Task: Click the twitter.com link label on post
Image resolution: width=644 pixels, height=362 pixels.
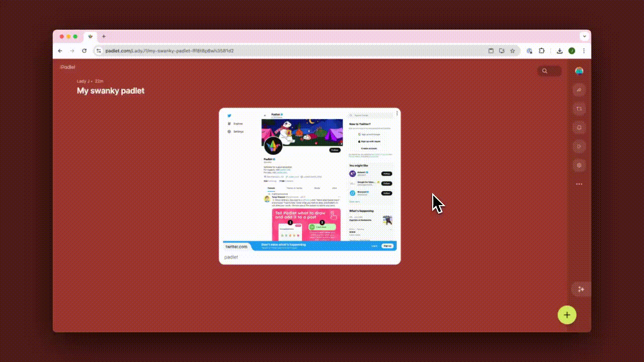Action: coord(236,246)
